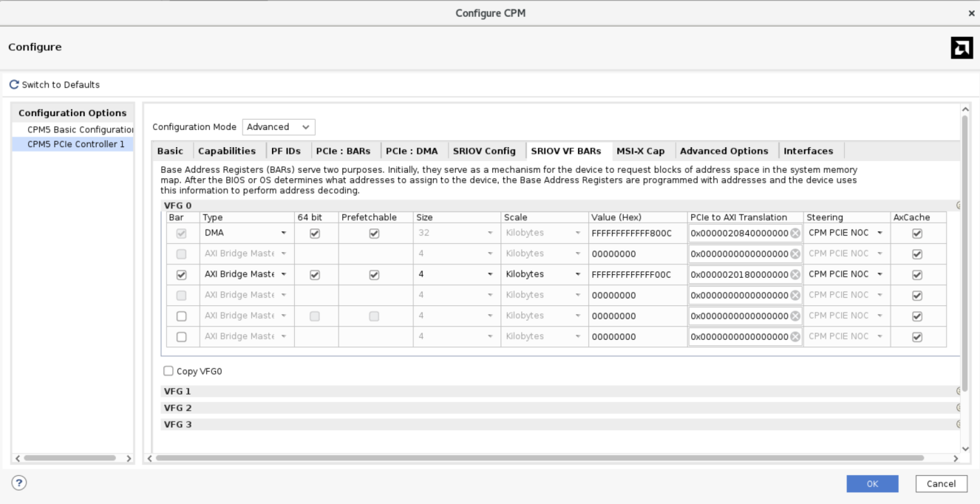Clear the DMA row PCIe to AXI translation
Viewport: 980px width, 504px height.
click(795, 234)
